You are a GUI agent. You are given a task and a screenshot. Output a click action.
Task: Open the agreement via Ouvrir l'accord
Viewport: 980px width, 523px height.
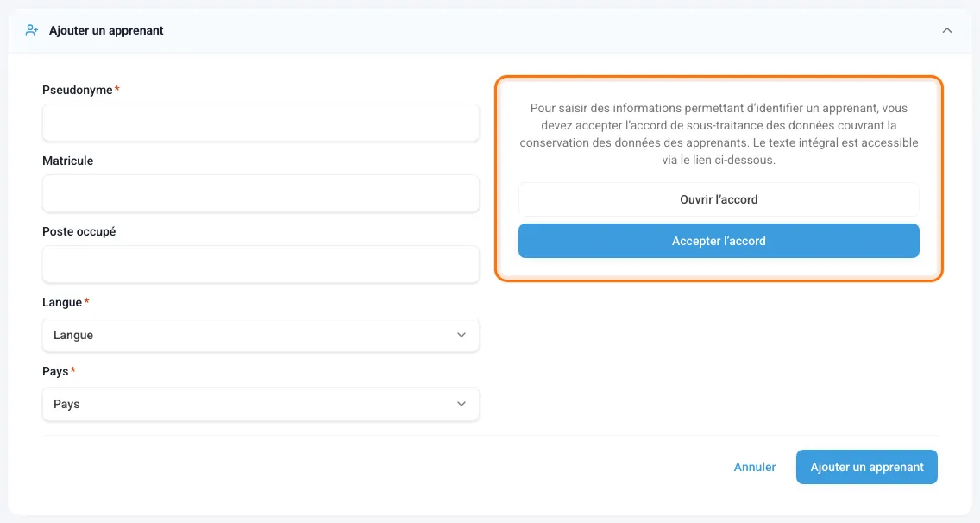coord(719,199)
